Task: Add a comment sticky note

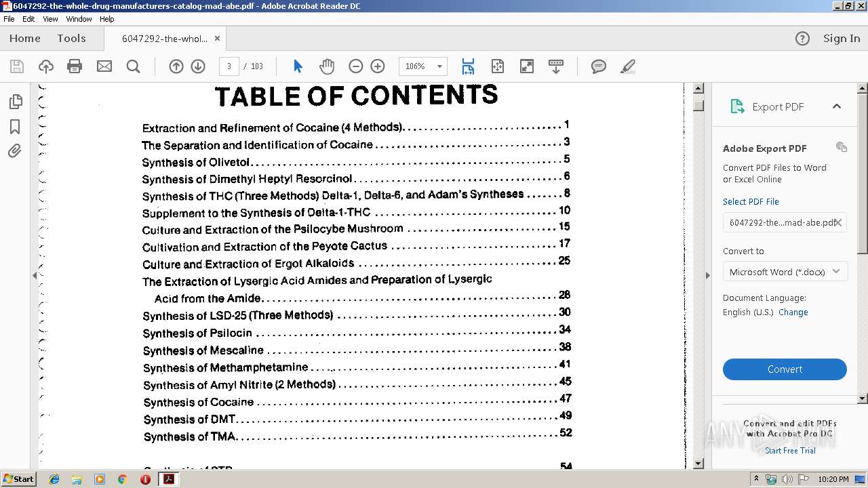Action: click(598, 66)
